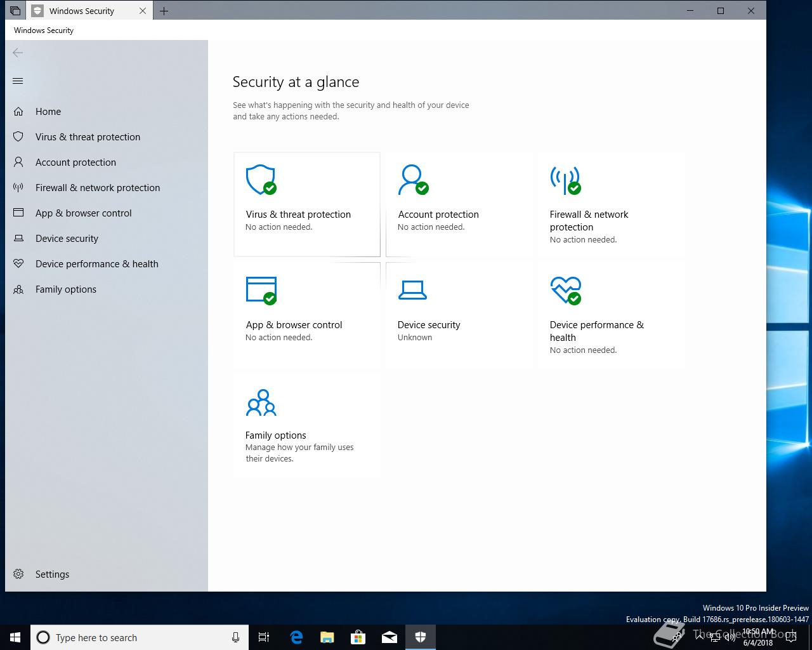Open Microsoft Store from the taskbar

tap(358, 637)
